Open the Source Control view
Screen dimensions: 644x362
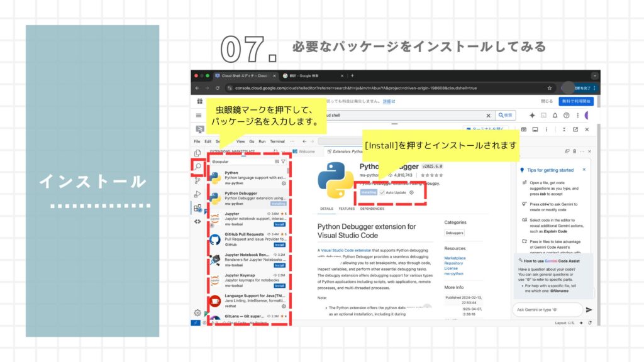coord(197,180)
